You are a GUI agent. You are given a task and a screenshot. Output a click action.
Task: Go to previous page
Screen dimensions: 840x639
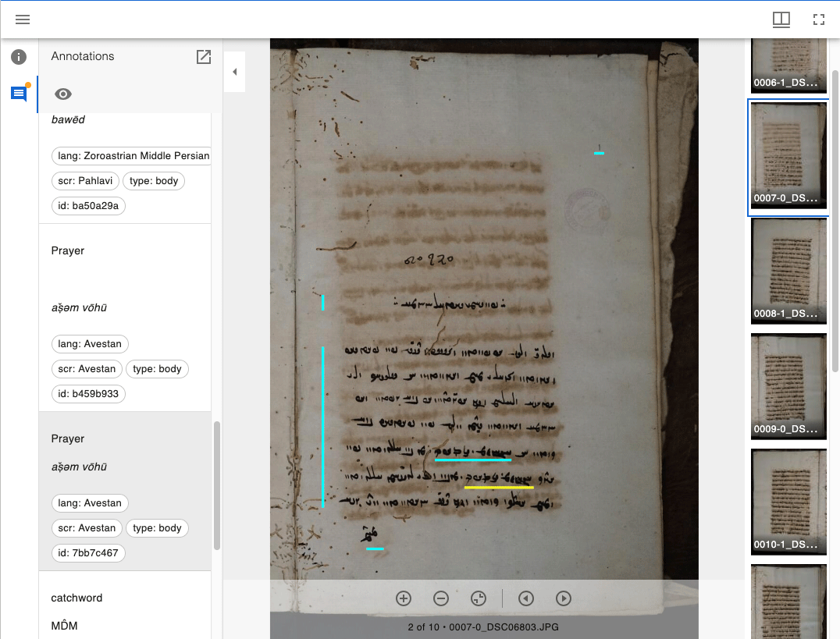(526, 598)
